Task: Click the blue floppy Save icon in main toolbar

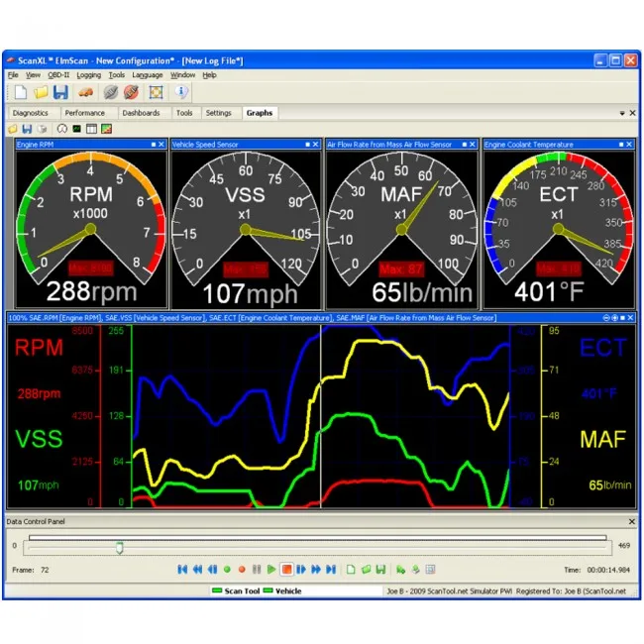Action: [x=60, y=92]
